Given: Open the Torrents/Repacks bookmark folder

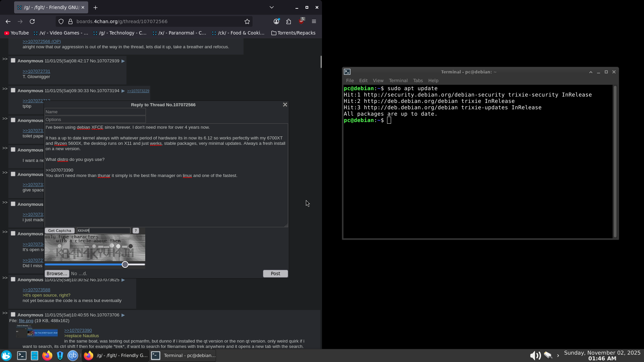Looking at the screenshot, I should pyautogui.click(x=293, y=33).
